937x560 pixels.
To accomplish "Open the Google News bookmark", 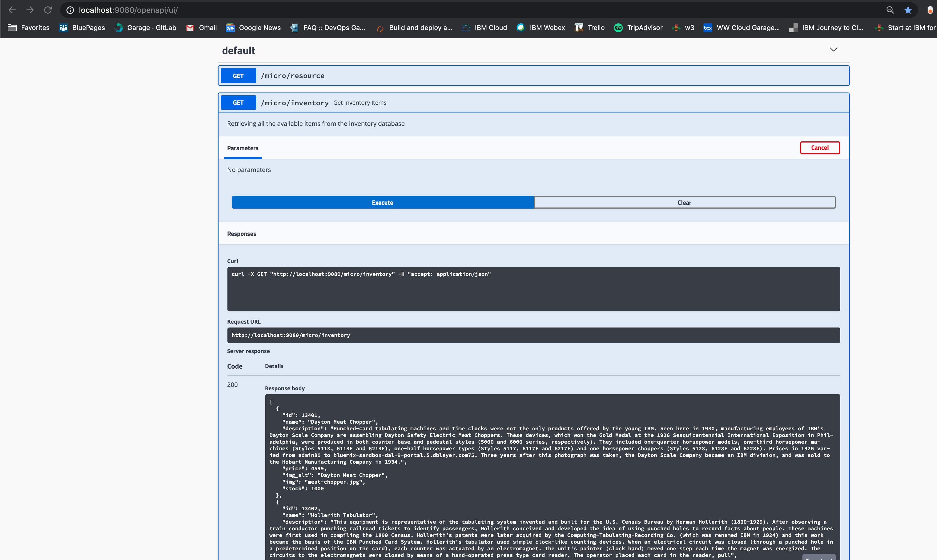I will click(x=253, y=27).
